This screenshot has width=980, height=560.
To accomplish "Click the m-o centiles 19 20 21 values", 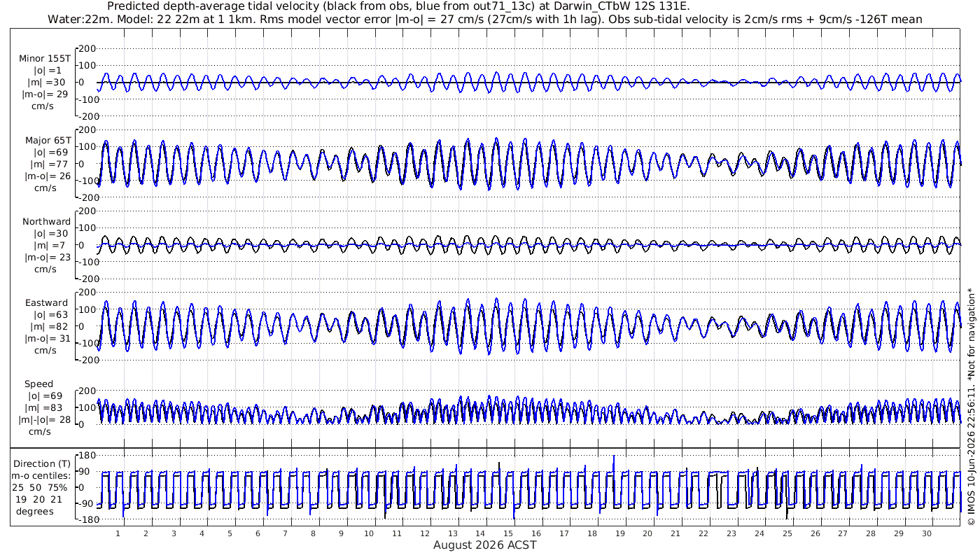I will [x=40, y=499].
